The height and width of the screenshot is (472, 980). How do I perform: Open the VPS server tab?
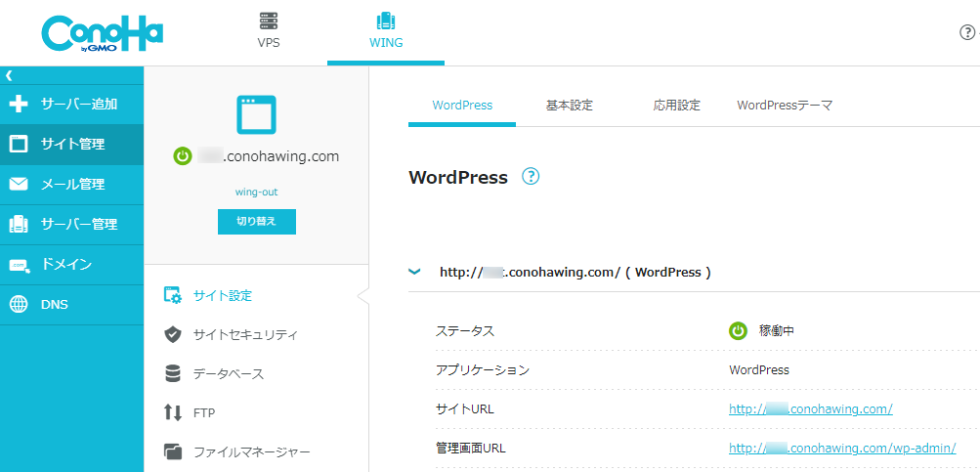click(x=268, y=31)
